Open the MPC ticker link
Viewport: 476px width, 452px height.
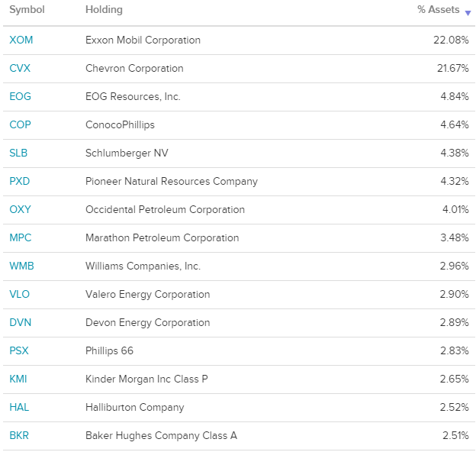tap(21, 237)
